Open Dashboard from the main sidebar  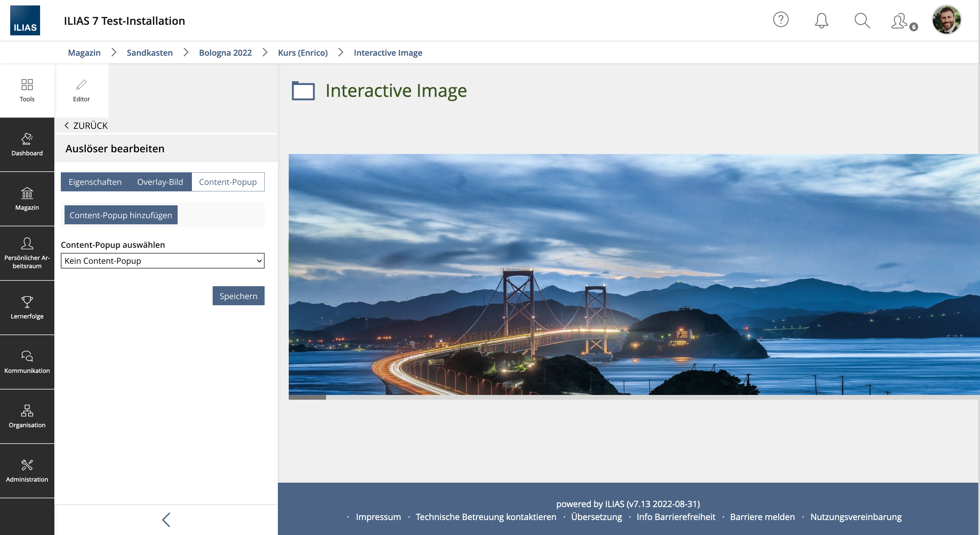click(27, 145)
